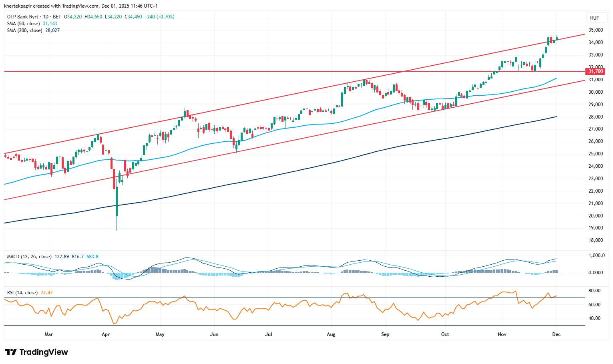This screenshot has width=613, height=364.
Task: Click the TradingView logo icon
Action: coord(11,352)
